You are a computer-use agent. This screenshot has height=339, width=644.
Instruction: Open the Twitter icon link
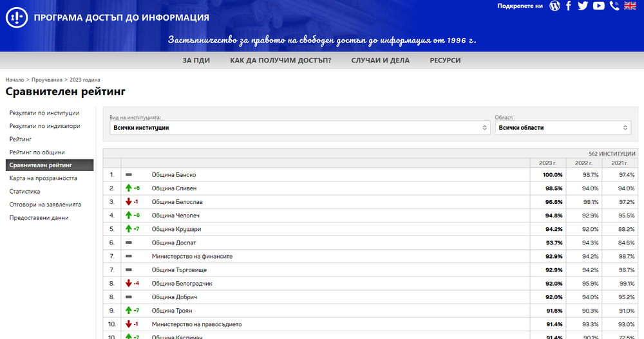(x=583, y=6)
